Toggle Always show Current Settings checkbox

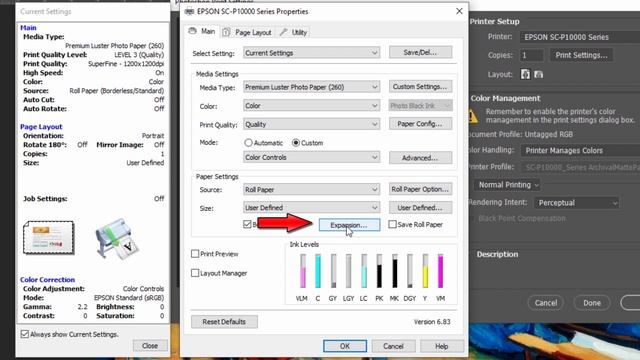25,334
